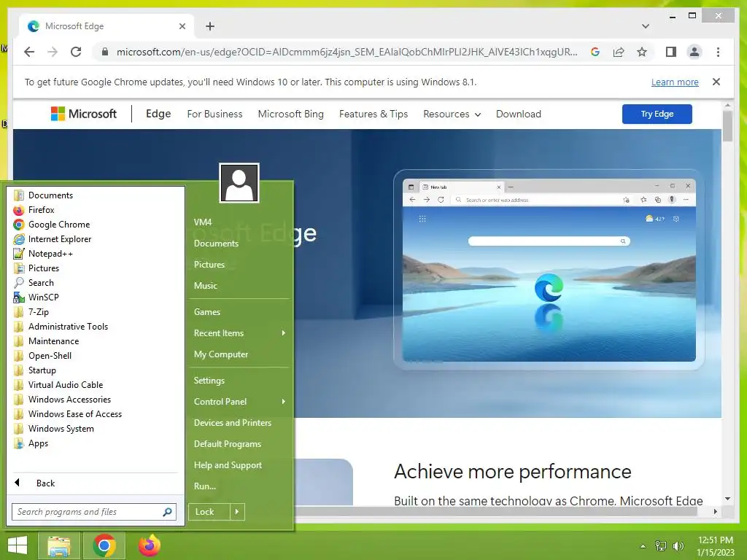747x560 pixels.
Task: Open a new Chrome tab
Action: click(x=210, y=26)
